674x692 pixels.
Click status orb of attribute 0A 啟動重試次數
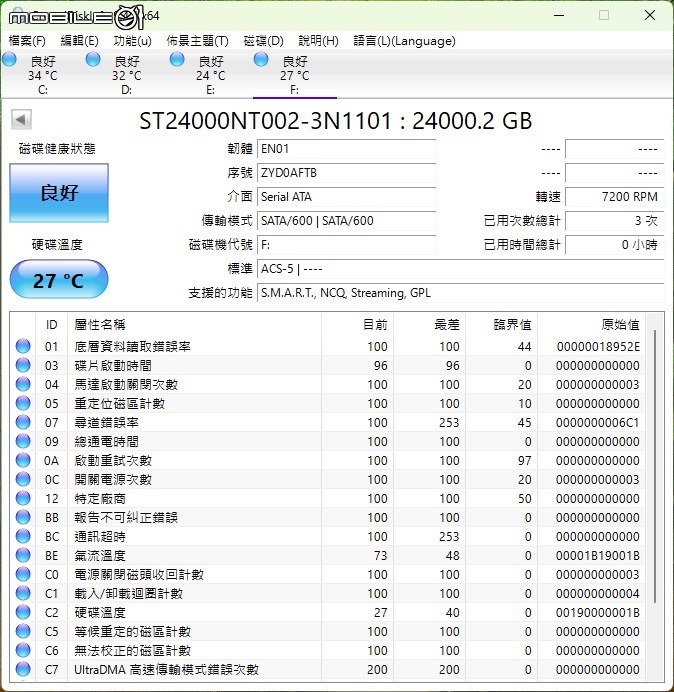(x=23, y=460)
